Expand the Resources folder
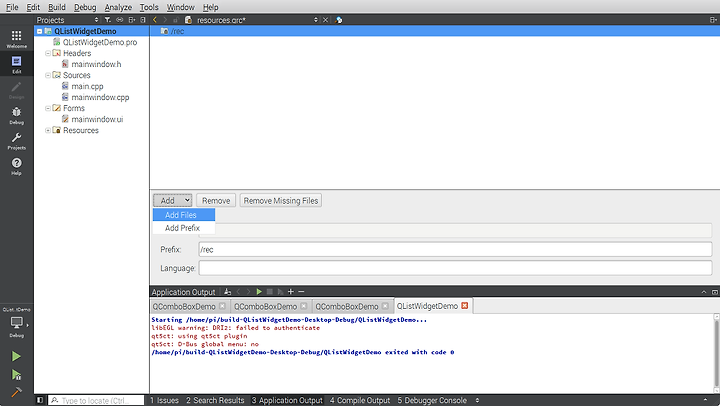 48,130
